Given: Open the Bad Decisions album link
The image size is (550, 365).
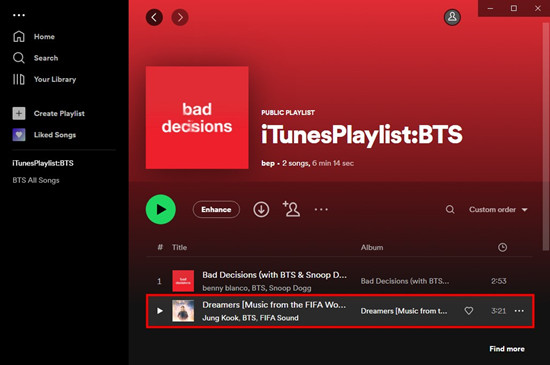Looking at the screenshot, I should point(405,281).
